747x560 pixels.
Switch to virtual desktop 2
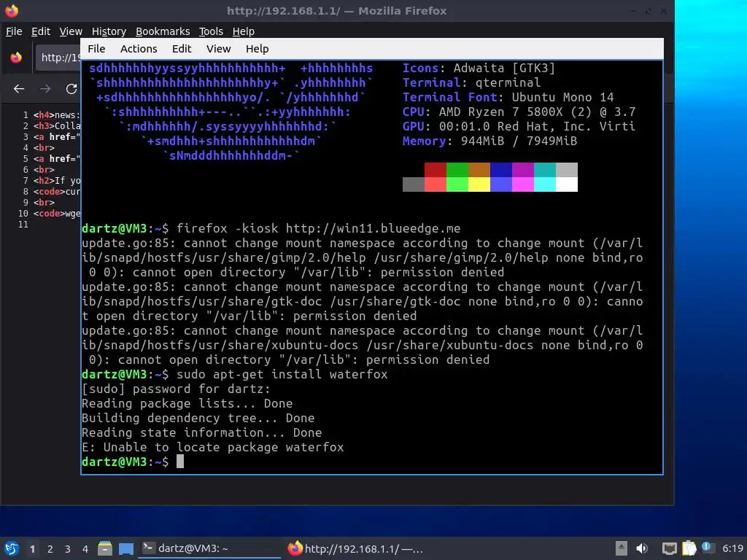click(50, 549)
